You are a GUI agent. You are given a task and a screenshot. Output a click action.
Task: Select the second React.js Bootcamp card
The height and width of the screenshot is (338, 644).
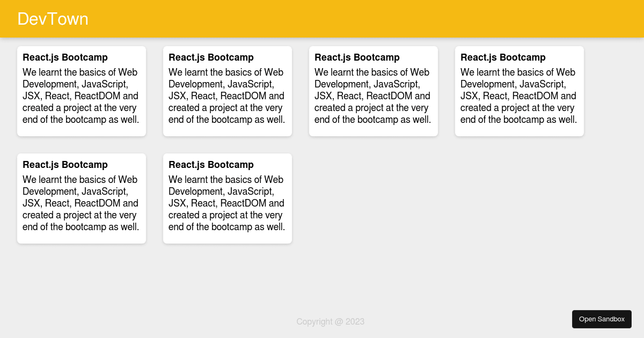(228, 91)
